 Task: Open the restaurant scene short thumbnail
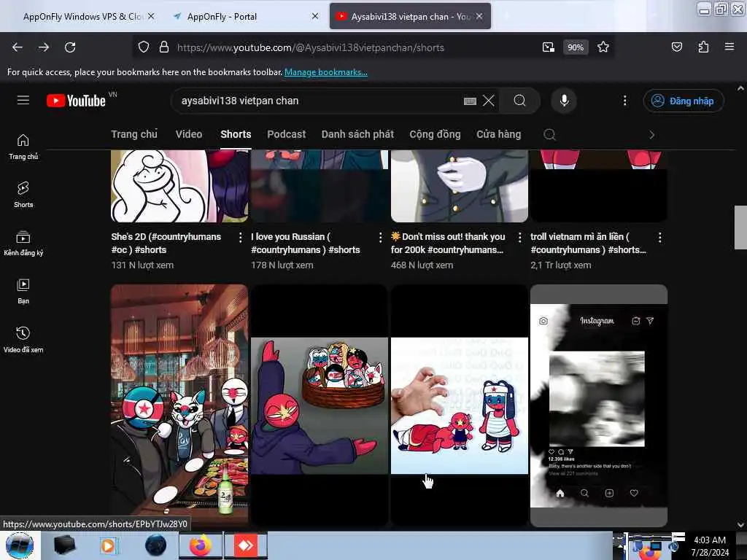[179, 405]
